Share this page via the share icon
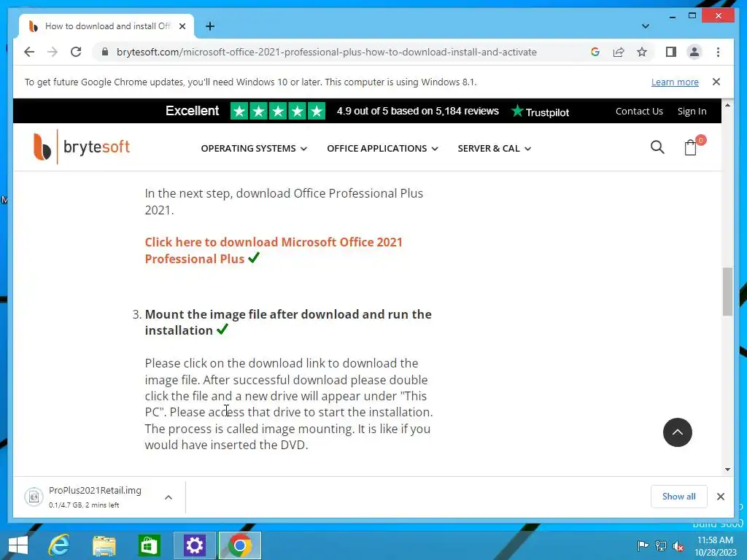Screen dimensions: 747x560 (619, 52)
